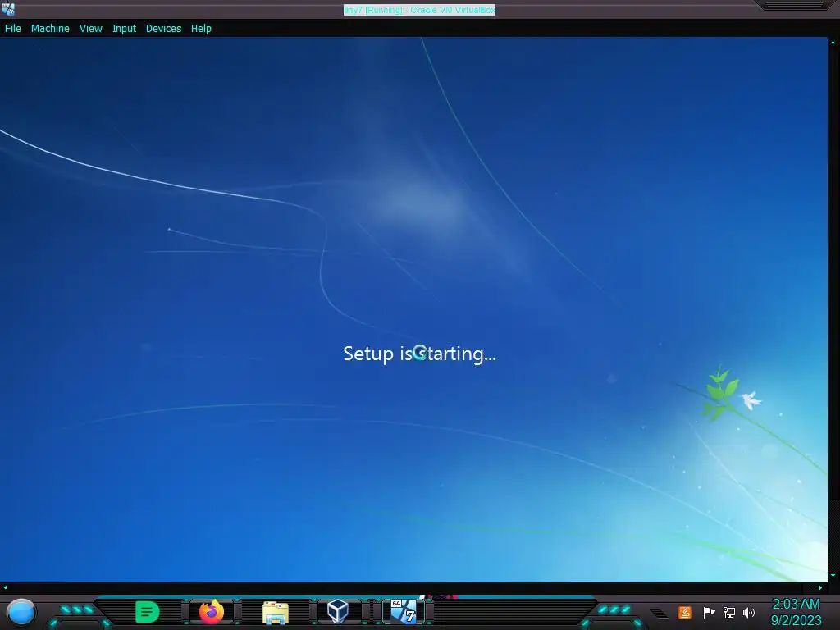Open the File menu
The image size is (840, 630).
13,29
